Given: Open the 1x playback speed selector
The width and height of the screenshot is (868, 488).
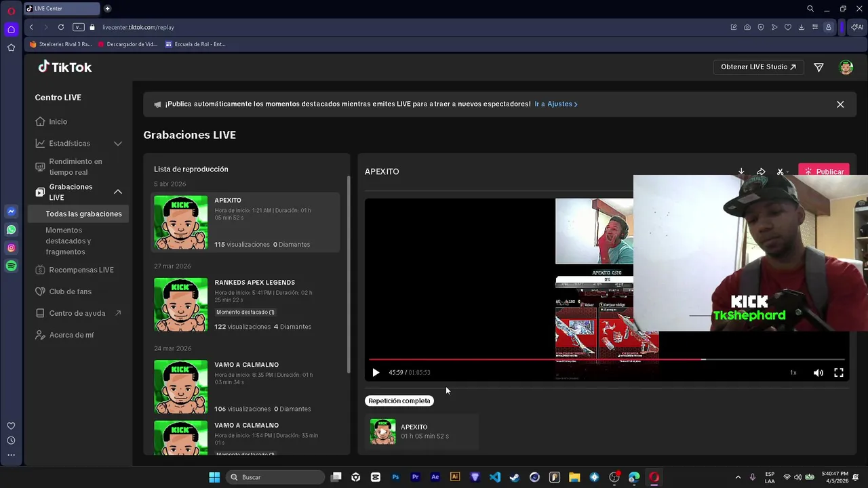Looking at the screenshot, I should tap(793, 372).
